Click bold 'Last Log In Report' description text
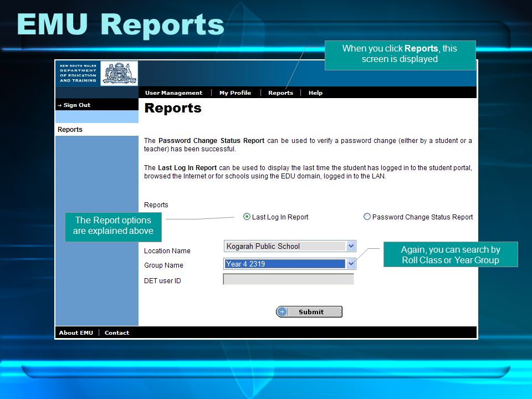The height and width of the screenshot is (399, 532). 187,167
